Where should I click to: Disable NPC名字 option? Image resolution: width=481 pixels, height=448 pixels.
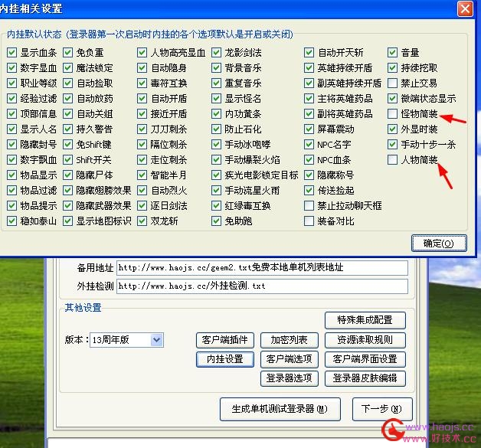click(309, 145)
